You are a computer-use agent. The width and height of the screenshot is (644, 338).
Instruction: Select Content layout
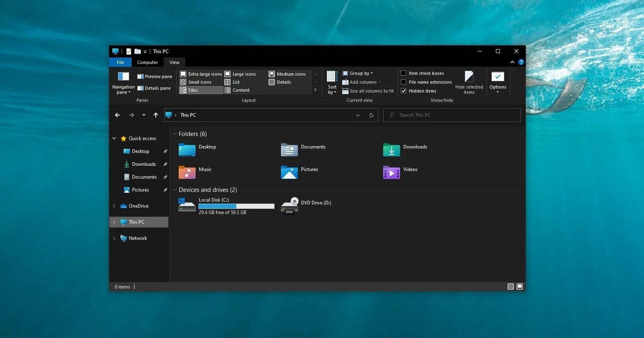[x=237, y=90]
